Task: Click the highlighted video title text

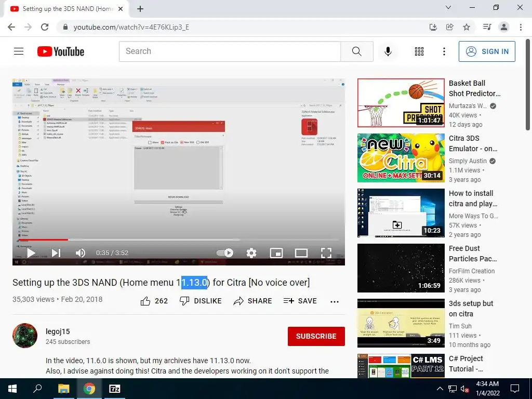Action: 194,282
